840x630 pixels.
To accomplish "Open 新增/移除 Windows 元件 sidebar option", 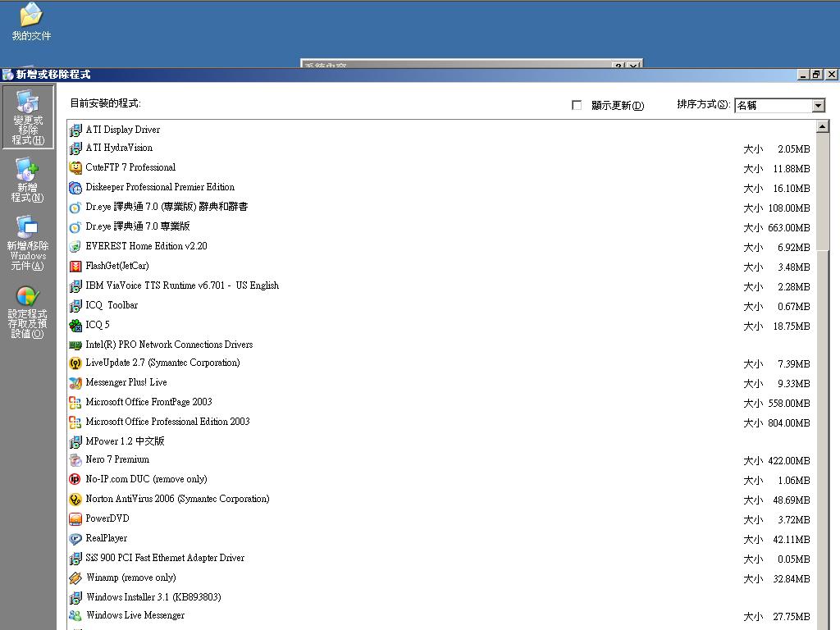I will [x=27, y=243].
